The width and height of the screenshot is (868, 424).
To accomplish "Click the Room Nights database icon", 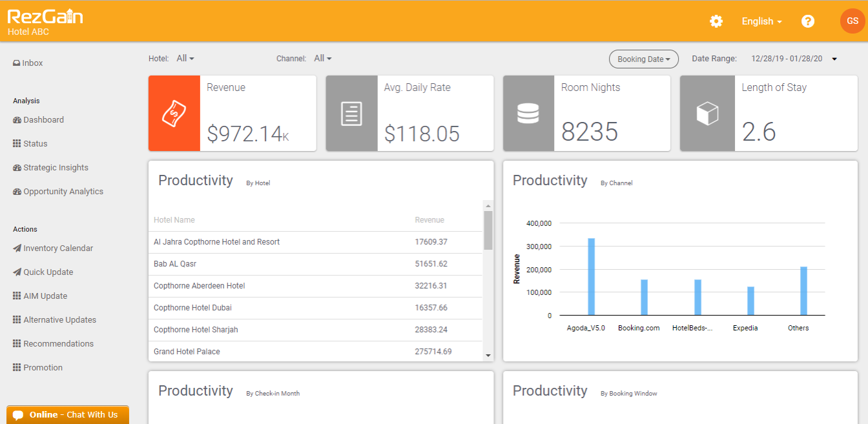I will coord(528,114).
